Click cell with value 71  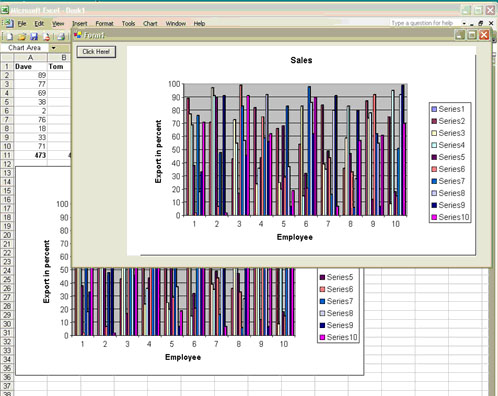pyautogui.click(x=30, y=146)
